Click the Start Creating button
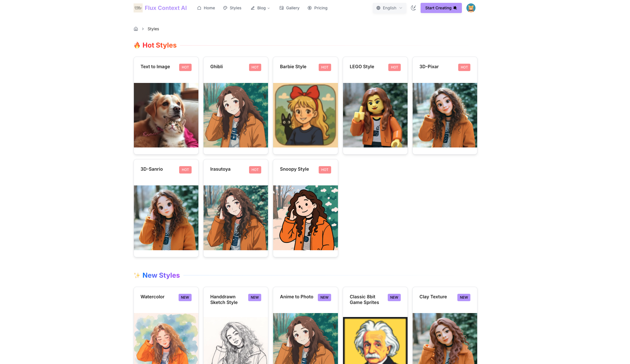The height and width of the screenshot is (364, 630). coord(441,8)
